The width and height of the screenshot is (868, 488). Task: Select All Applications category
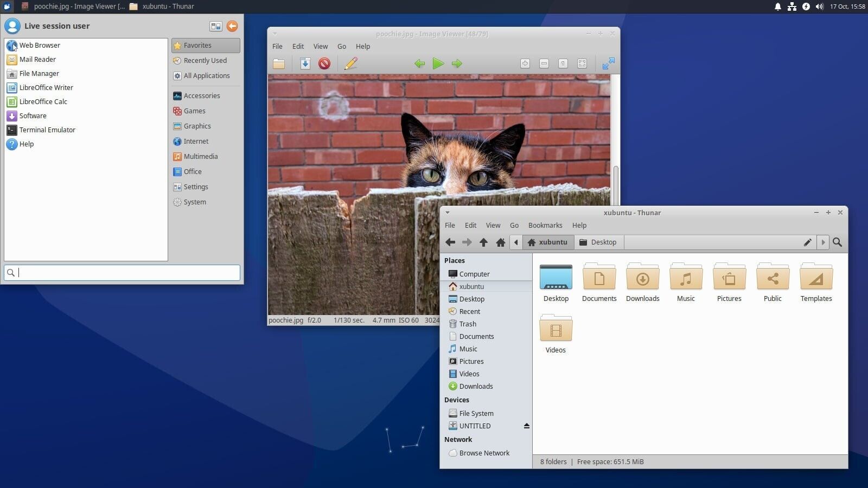pyautogui.click(x=206, y=75)
